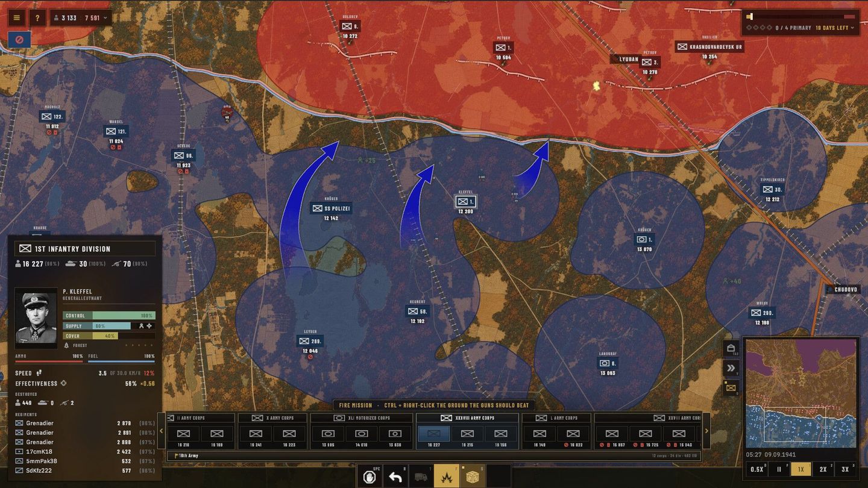Open the II Army Corps tab
Viewport: 868px width, 488px height.
pos(200,418)
